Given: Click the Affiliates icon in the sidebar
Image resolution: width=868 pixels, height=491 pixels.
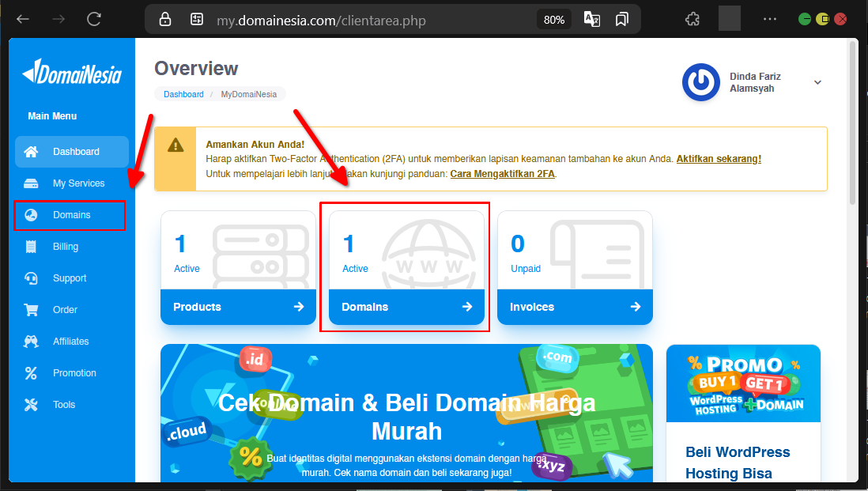Looking at the screenshot, I should pyautogui.click(x=31, y=341).
